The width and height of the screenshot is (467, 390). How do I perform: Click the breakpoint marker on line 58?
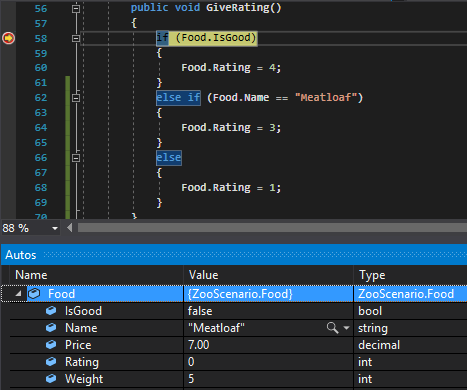(9, 38)
